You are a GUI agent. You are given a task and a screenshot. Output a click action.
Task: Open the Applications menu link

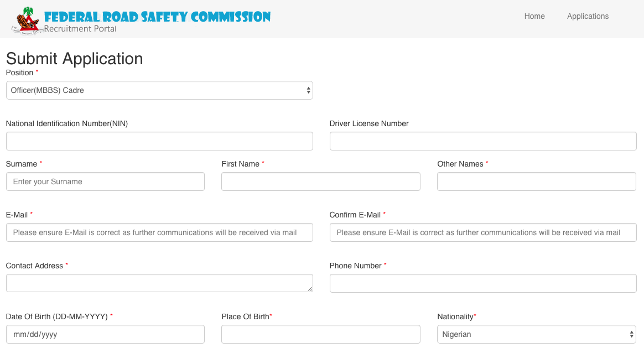click(588, 17)
